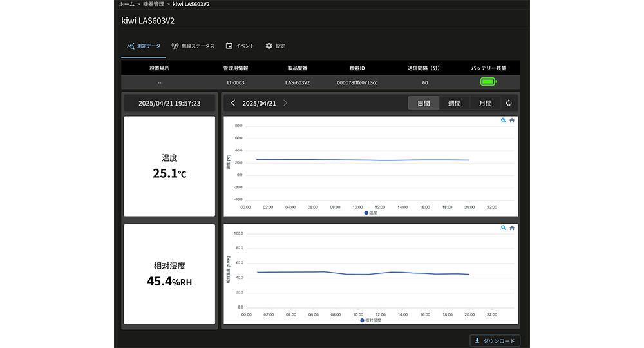Image resolution: width=644 pixels, height=348 pixels.
Task: Go to previous day with left chevron
Action: pos(233,103)
